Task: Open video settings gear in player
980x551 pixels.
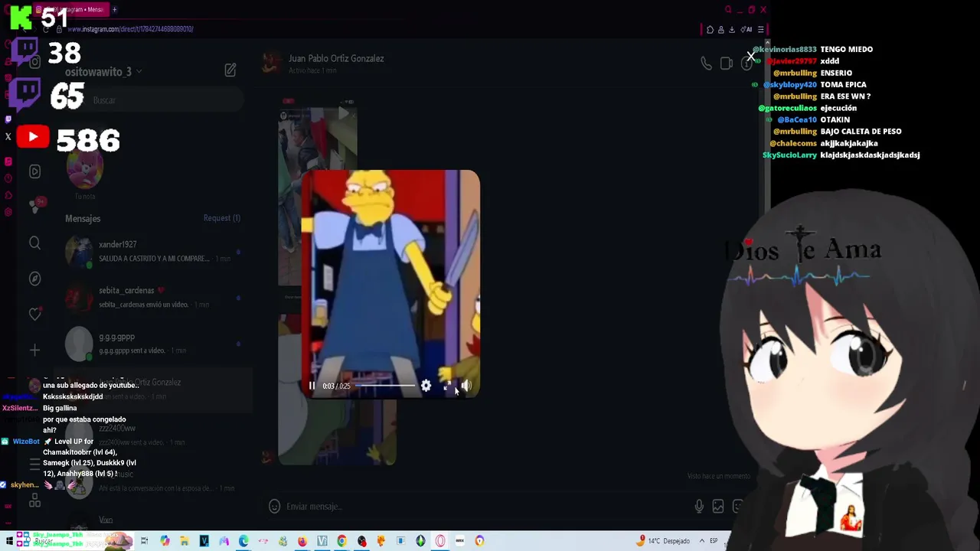Action: (426, 386)
